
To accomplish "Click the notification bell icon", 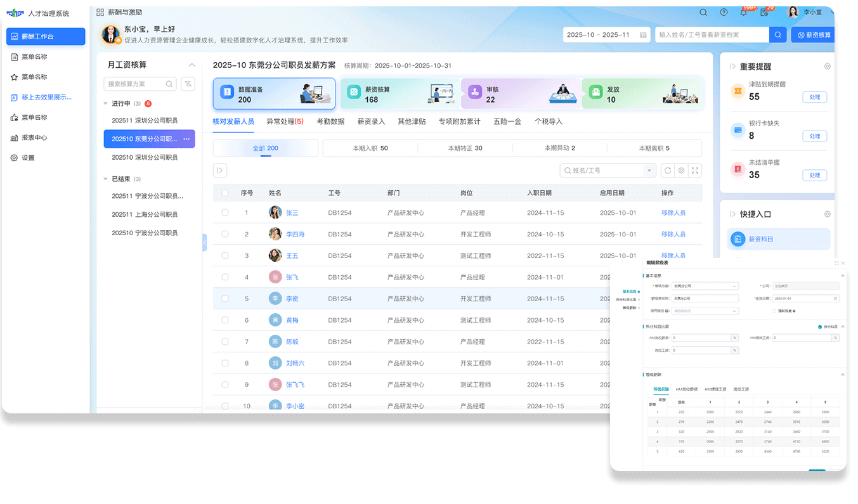I will click(x=743, y=13).
